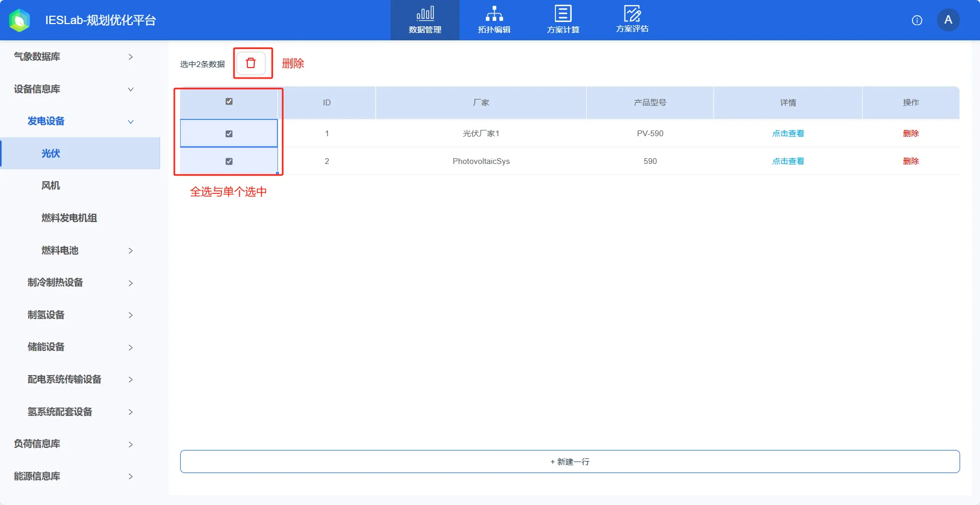Expand the 燃料电池 submenu
The image size is (980, 505).
tap(80, 250)
